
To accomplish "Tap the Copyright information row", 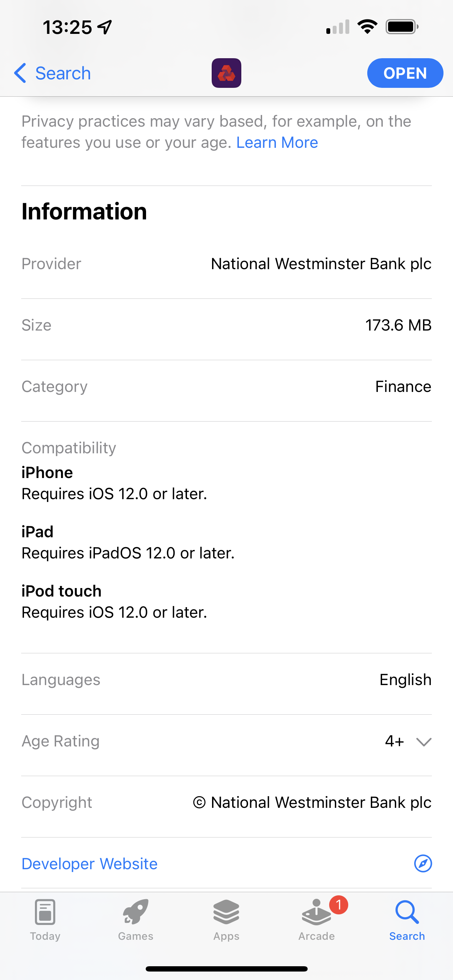I will pos(226,803).
